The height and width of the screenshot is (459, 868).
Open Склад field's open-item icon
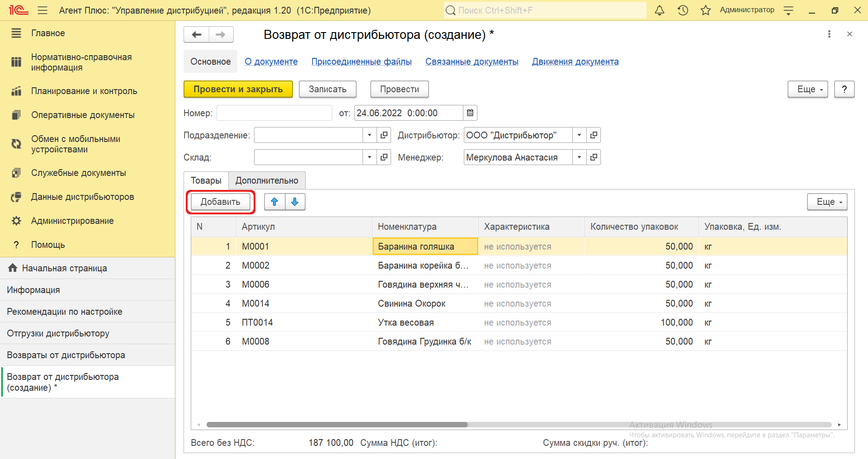(384, 157)
